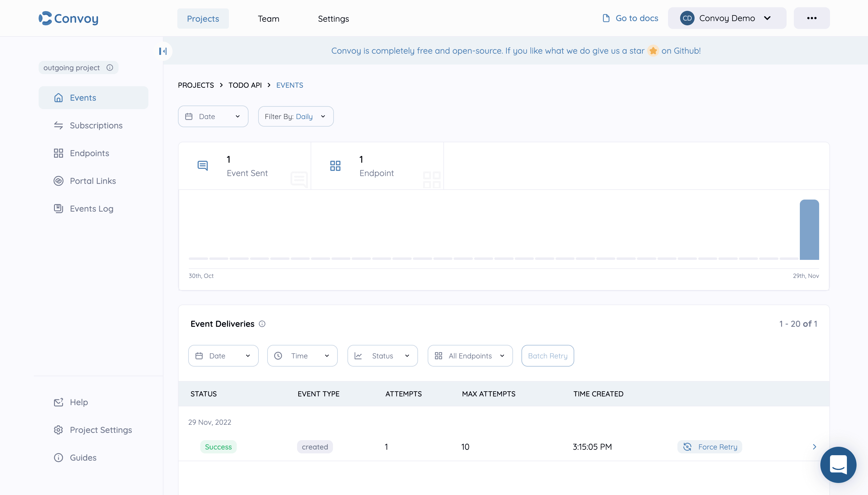Open Endpoints in the sidebar
This screenshot has width=868, height=495.
tap(89, 153)
